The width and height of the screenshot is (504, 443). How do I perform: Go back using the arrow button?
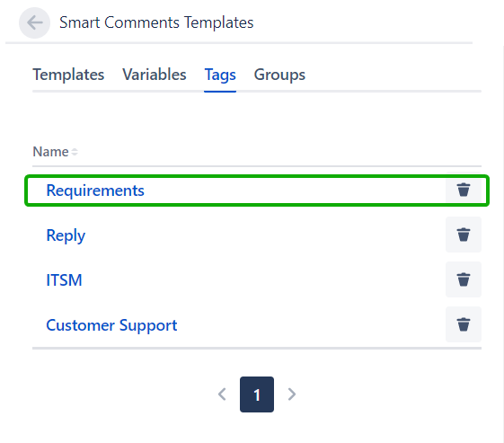tap(34, 22)
